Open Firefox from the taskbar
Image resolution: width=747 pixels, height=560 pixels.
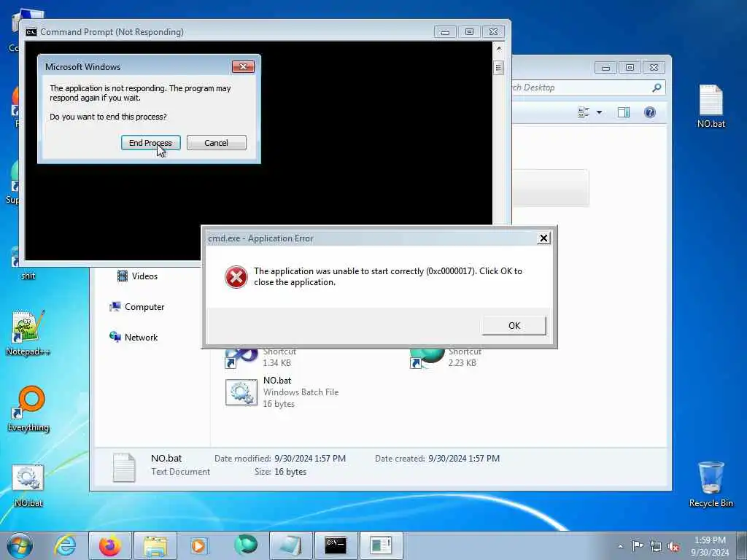click(x=109, y=545)
